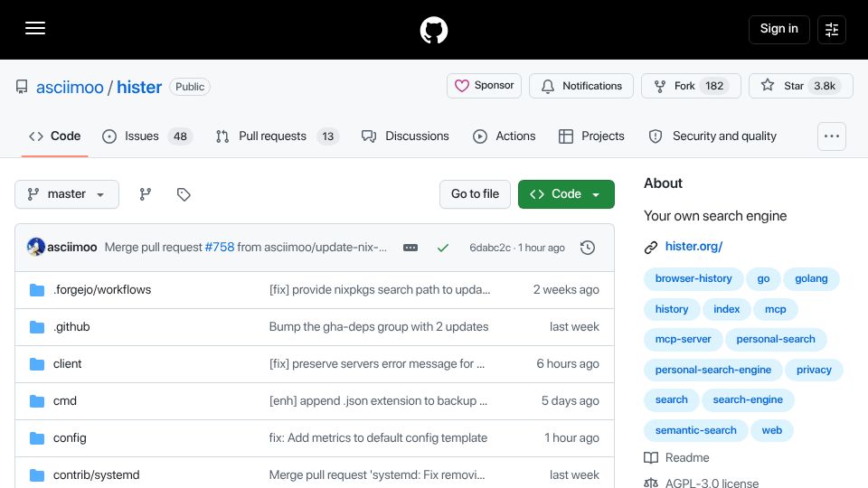This screenshot has height=488, width=868.
Task: Open the Projects tab
Action: (591, 136)
